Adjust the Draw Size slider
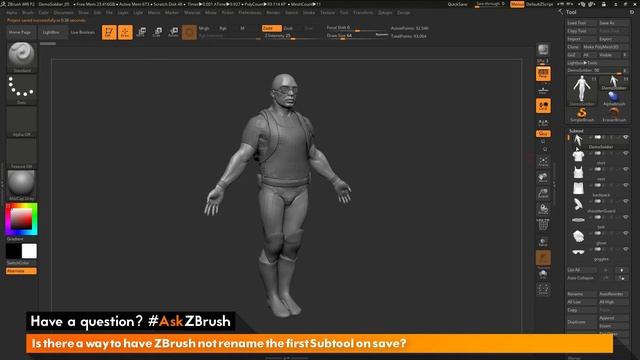This screenshot has height=360, width=640. click(357, 36)
